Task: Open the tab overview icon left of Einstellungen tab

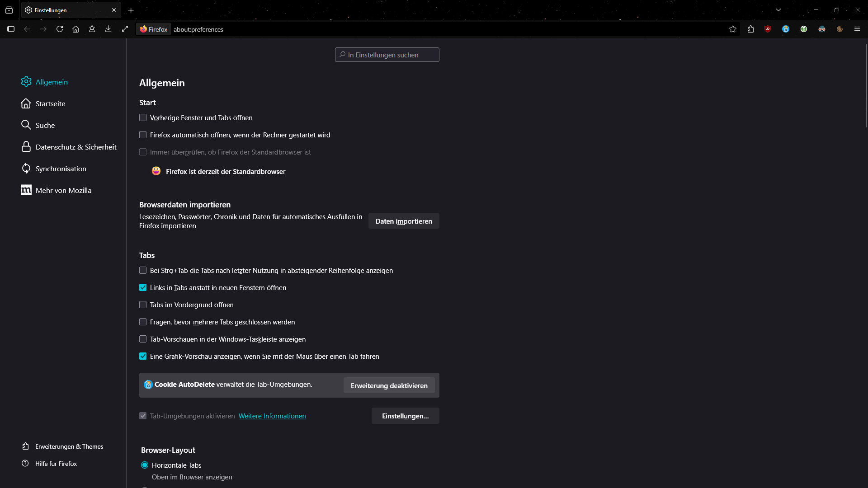Action: click(x=9, y=10)
